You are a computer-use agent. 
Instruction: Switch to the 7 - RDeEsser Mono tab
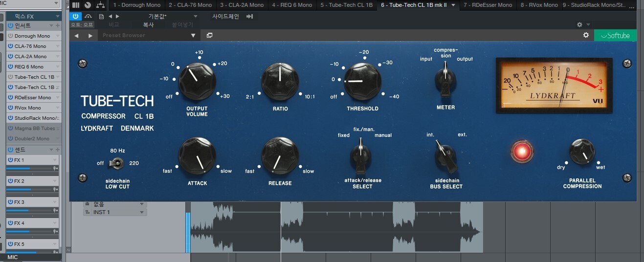point(487,5)
